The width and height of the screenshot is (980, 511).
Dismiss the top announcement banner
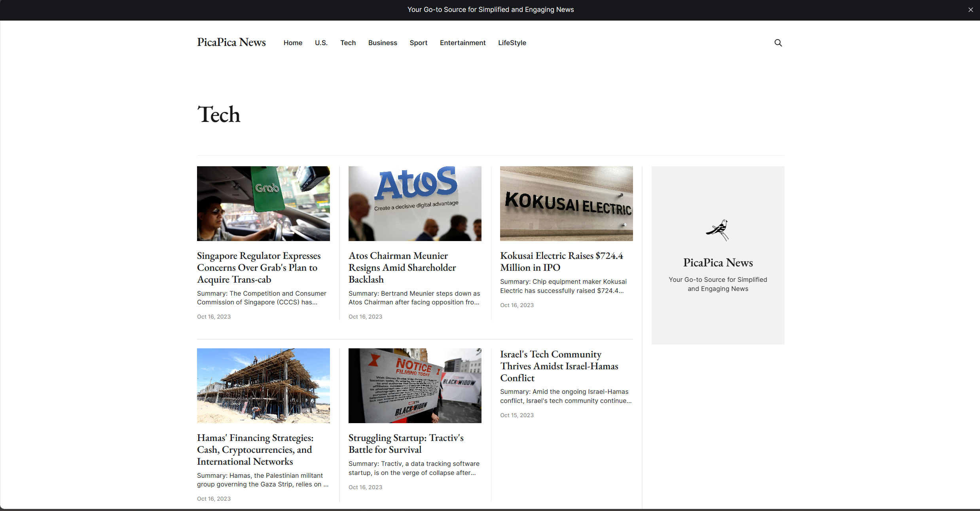pyautogui.click(x=971, y=10)
